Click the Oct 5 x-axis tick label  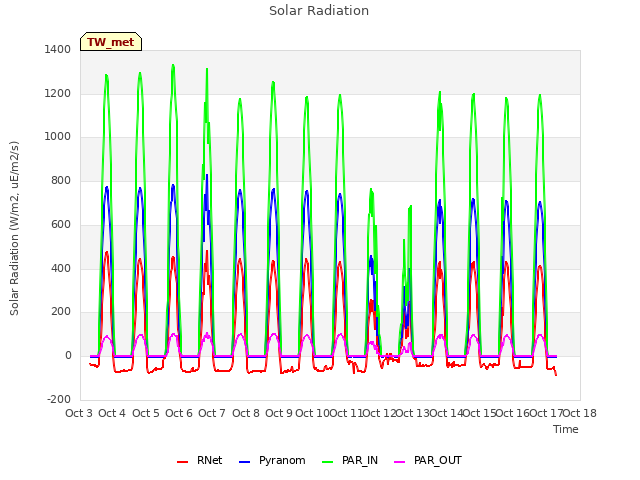pos(146,413)
